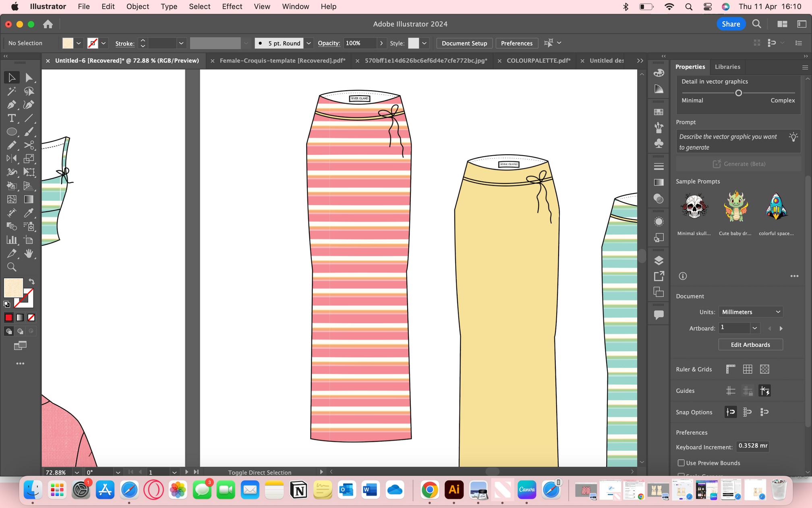
Task: Select the Type tool
Action: tap(12, 118)
